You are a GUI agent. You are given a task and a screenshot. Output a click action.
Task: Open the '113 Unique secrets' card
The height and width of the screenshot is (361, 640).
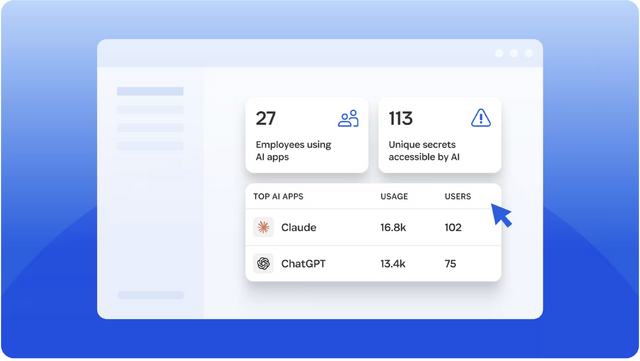[440, 135]
